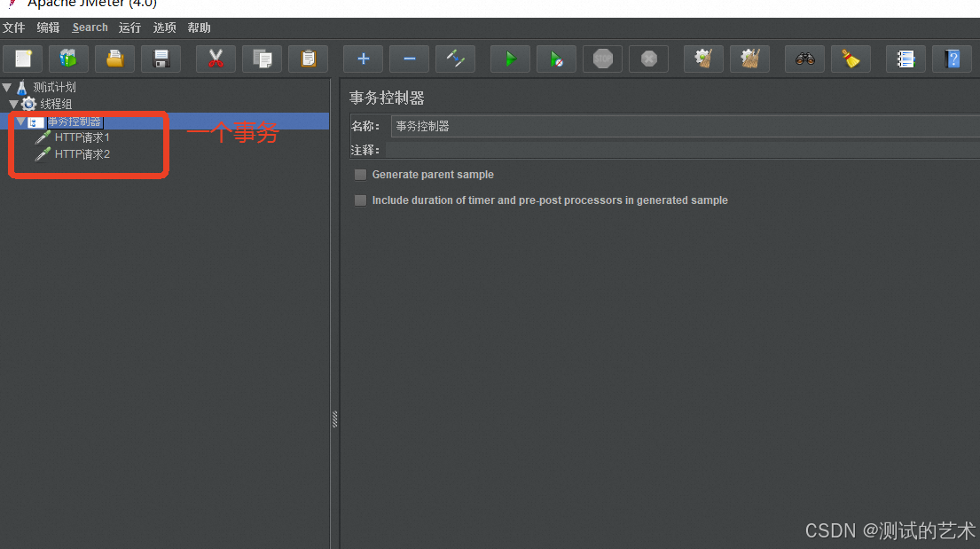The image size is (980, 549).
Task: Click the Cut scissors icon
Action: coord(216,59)
